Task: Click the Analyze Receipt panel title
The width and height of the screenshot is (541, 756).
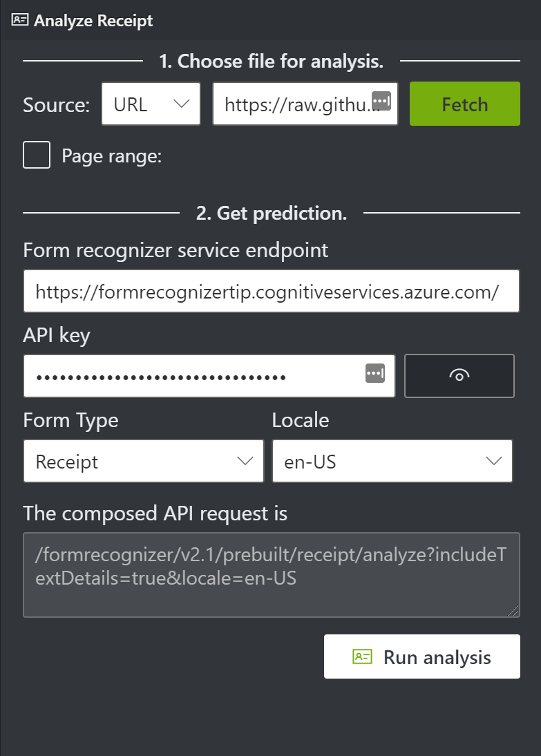Action: click(93, 21)
